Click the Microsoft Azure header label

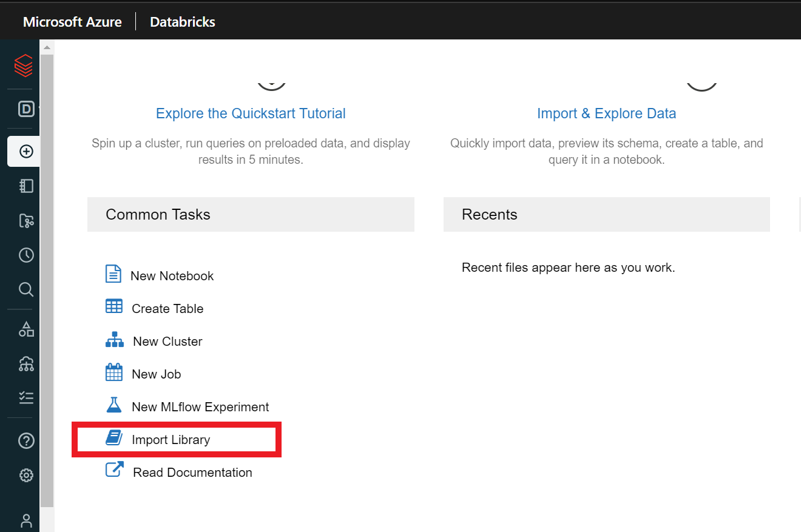[72, 22]
